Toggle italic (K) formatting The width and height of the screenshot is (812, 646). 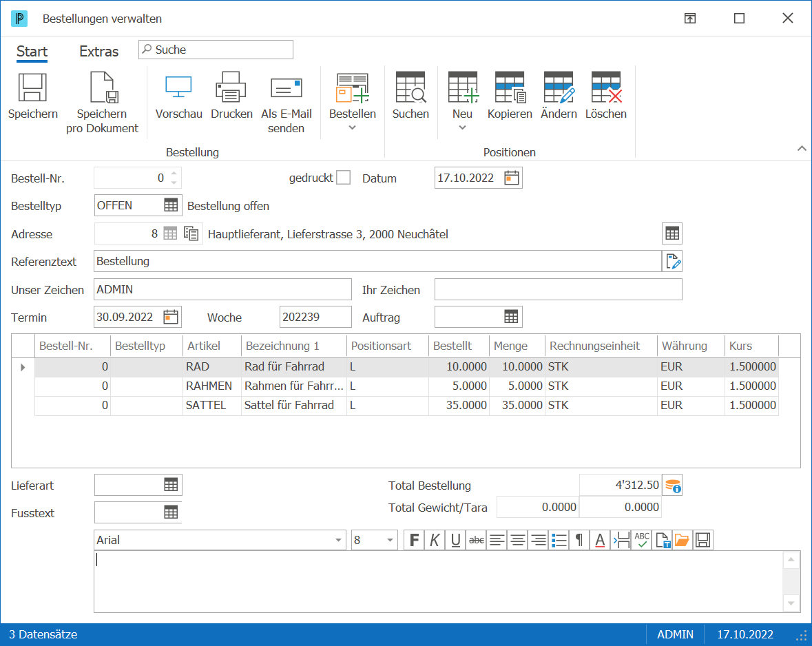435,541
